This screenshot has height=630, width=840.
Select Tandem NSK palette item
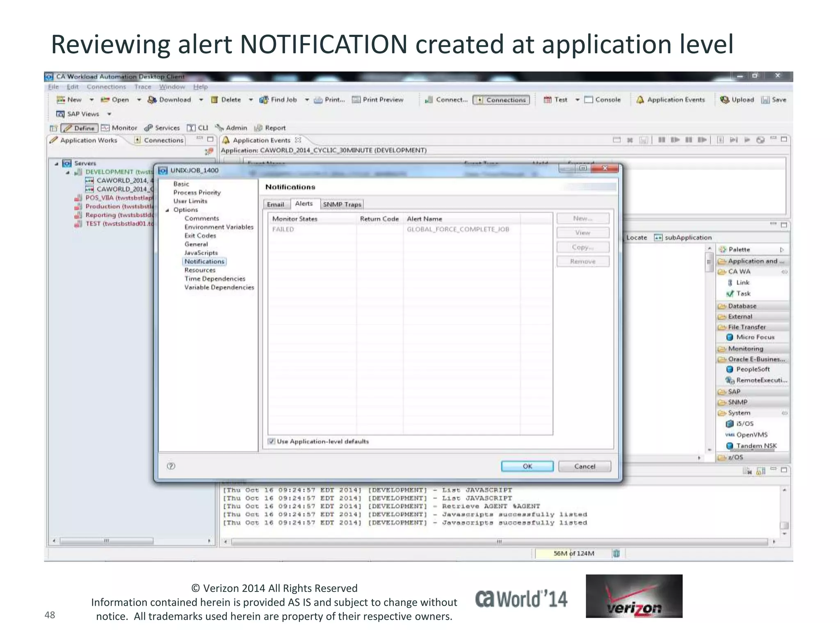751,446
